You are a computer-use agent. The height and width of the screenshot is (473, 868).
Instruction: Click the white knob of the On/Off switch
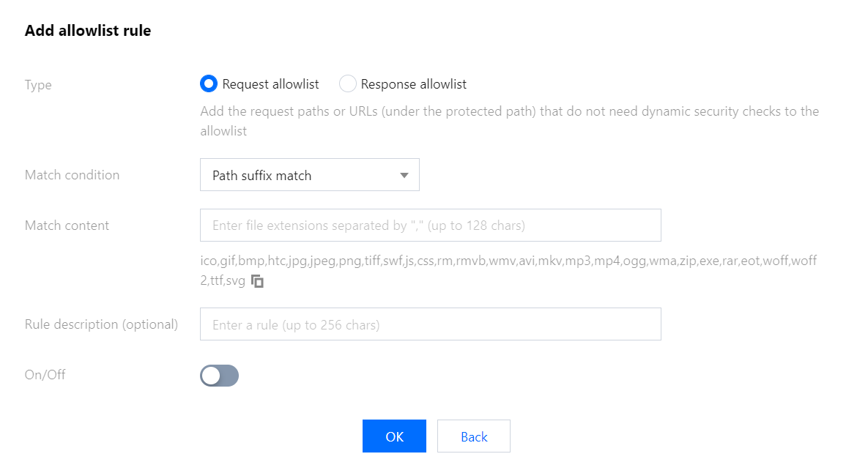click(x=211, y=376)
